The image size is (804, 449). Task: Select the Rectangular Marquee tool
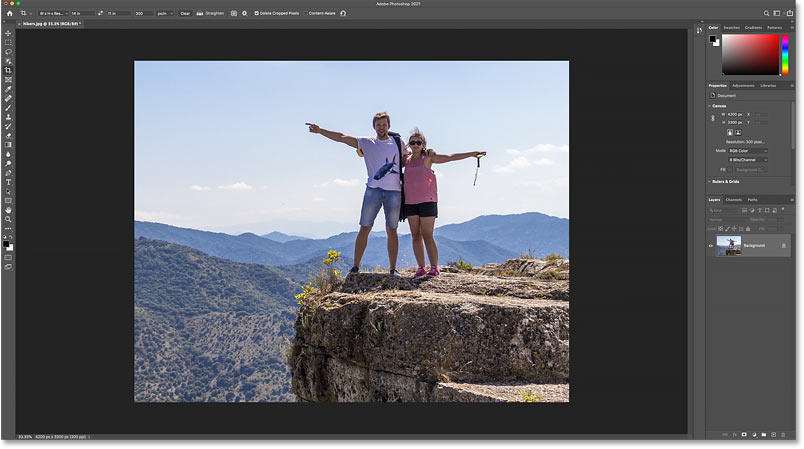pos(8,43)
